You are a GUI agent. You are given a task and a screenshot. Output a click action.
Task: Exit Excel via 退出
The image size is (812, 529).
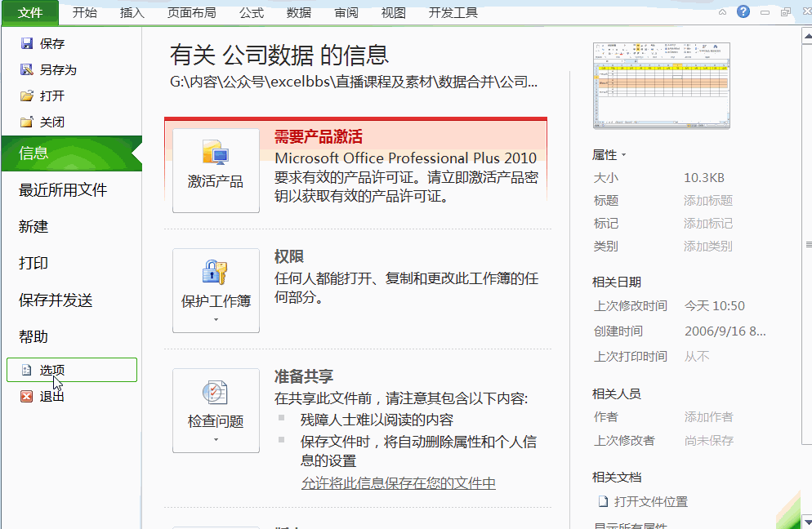coord(42,397)
